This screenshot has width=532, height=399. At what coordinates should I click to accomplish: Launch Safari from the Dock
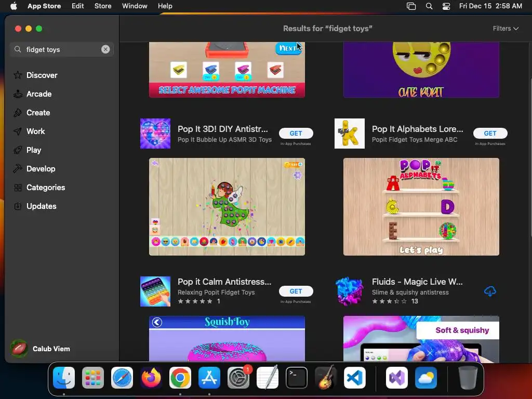click(x=122, y=377)
